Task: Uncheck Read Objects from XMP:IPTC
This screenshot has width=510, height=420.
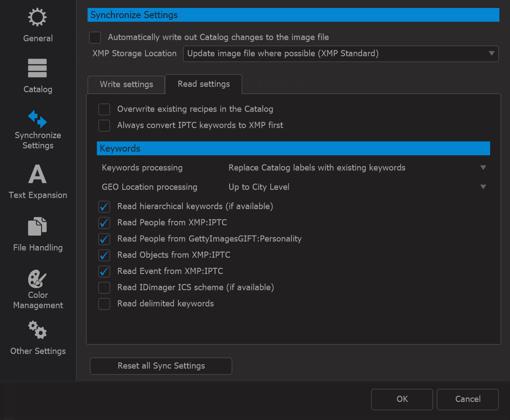Action: pos(104,255)
